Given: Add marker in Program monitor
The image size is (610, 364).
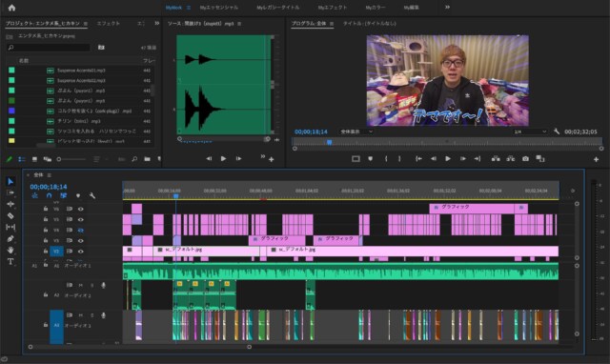Looking at the screenshot, I should point(371,159).
